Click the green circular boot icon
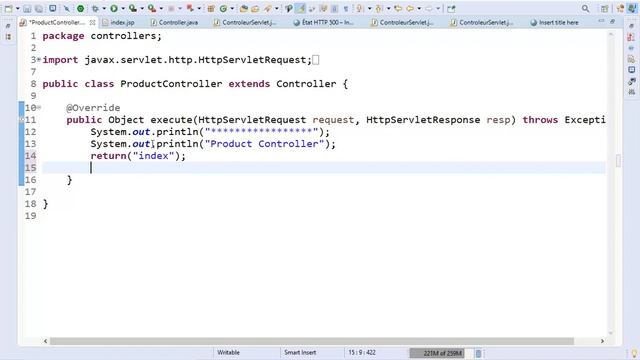Image resolution: width=640 pixels, height=360 pixels. point(80,9)
